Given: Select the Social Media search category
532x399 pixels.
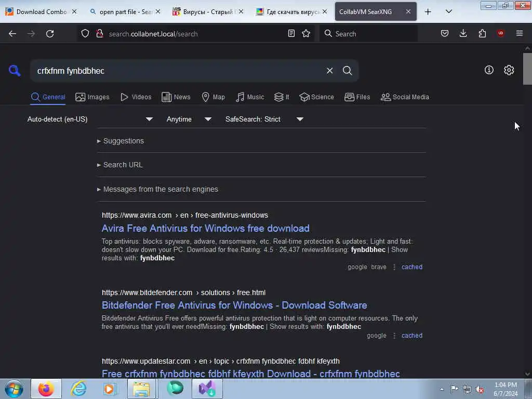Looking at the screenshot, I should [x=405, y=97].
